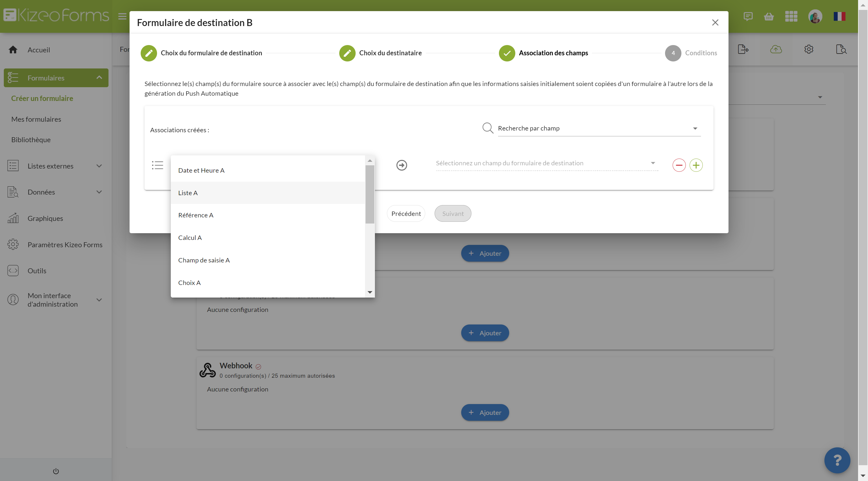Expand the Données section

click(99, 192)
